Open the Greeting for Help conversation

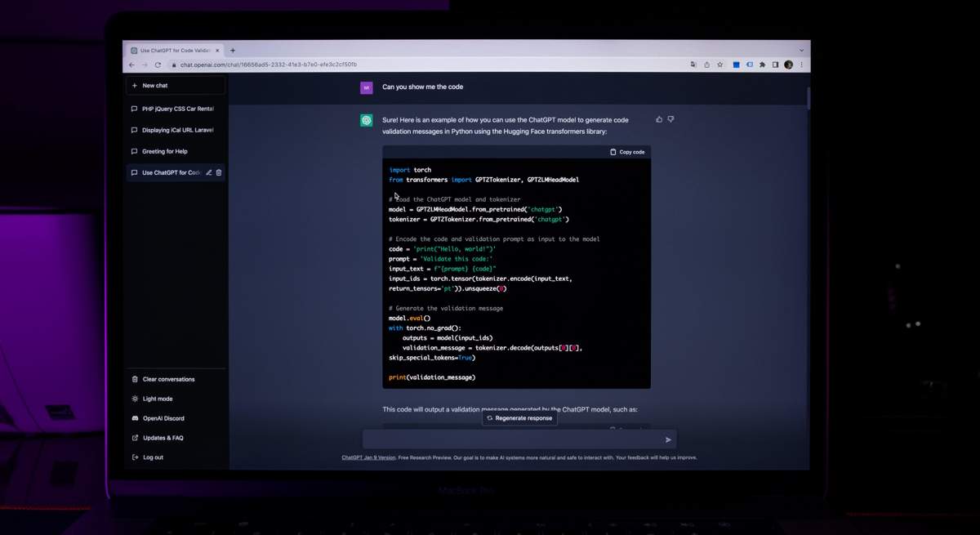pos(175,151)
